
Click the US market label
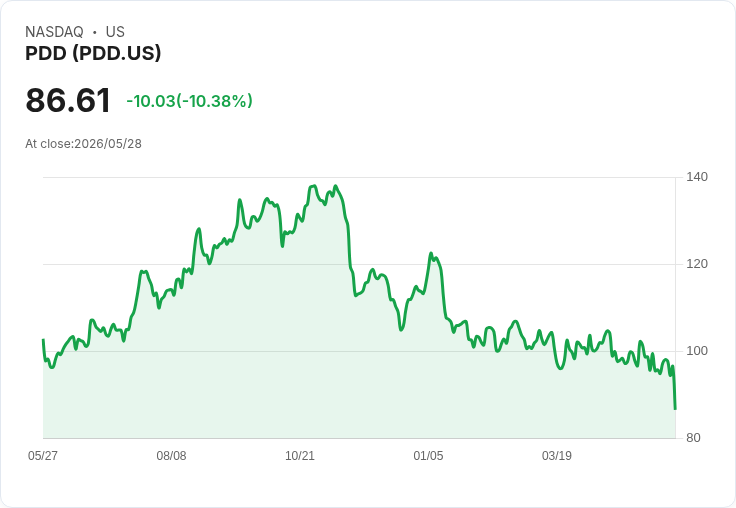(115, 32)
